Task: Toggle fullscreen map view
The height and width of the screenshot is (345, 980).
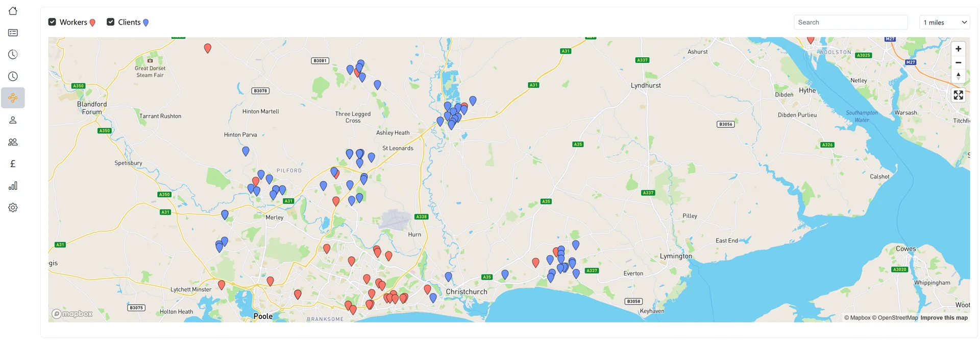Action: pos(958,95)
